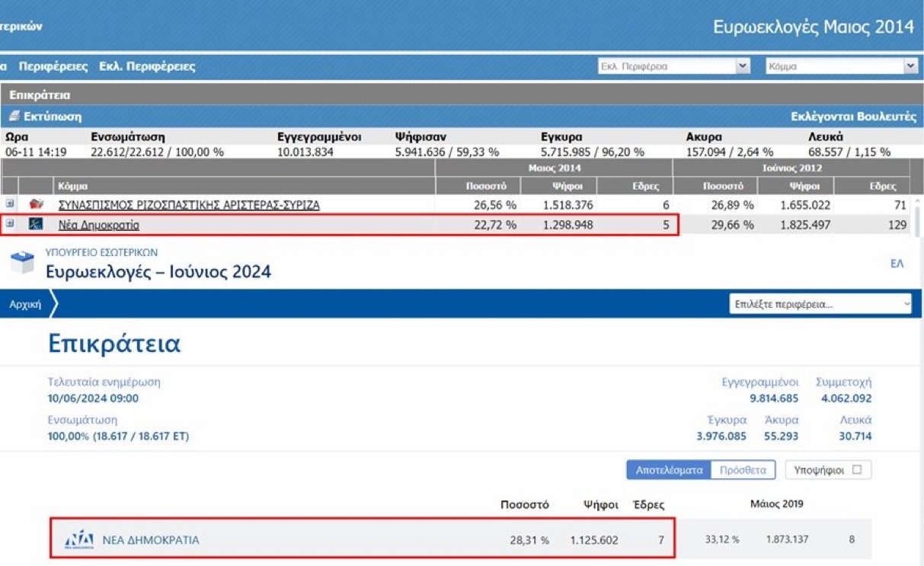Expand the ΣΥΡΙΖΑ row plus icon
This screenshot has width=924, height=566.
[10, 204]
